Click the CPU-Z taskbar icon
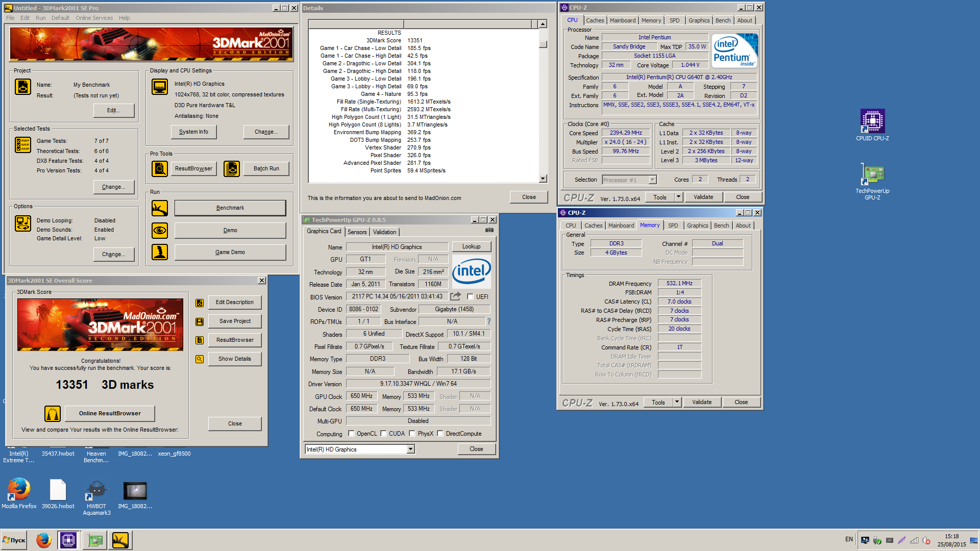Viewport: 980px width, 551px height. tap(68, 540)
